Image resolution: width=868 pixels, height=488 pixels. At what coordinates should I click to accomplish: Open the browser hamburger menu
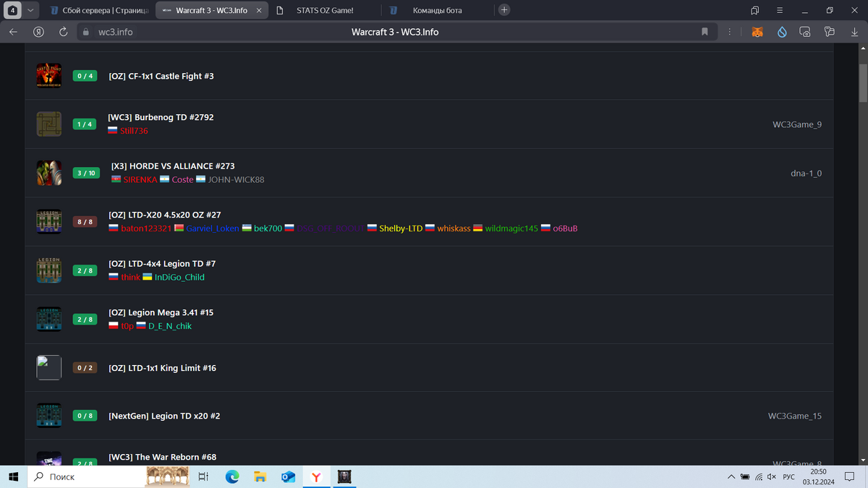pos(780,10)
